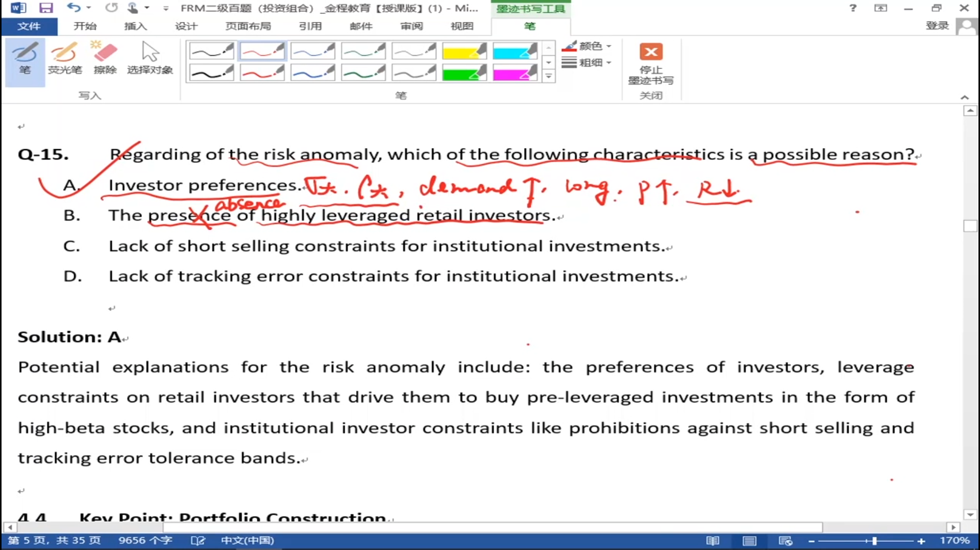Customize the Quick Access Toolbar
The height and width of the screenshot is (550, 980).
pyautogui.click(x=166, y=9)
